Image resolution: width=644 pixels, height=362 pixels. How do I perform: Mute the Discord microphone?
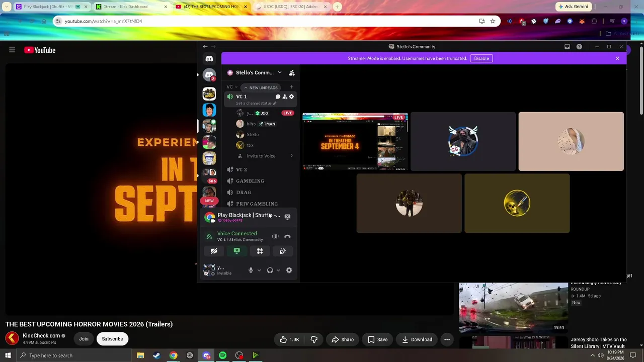click(x=251, y=270)
